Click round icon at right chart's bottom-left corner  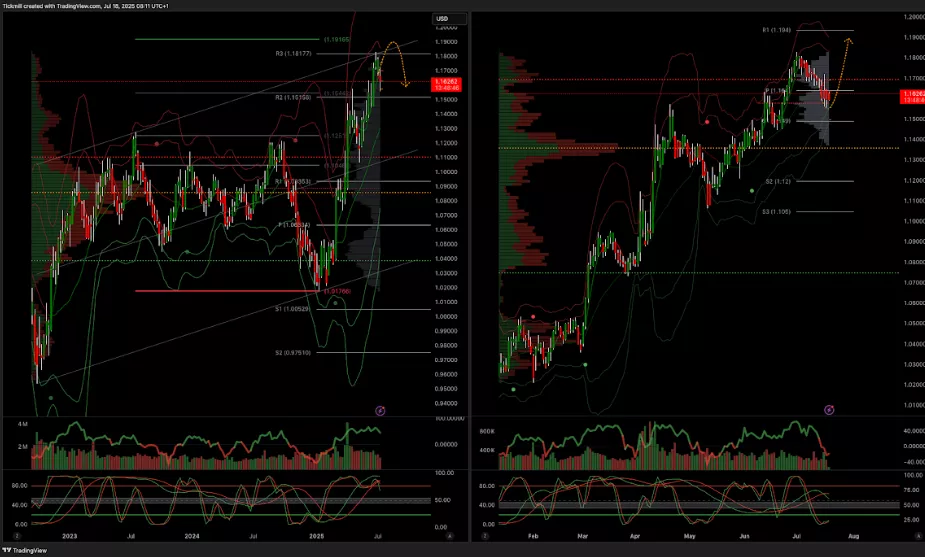pyautogui.click(x=485, y=536)
